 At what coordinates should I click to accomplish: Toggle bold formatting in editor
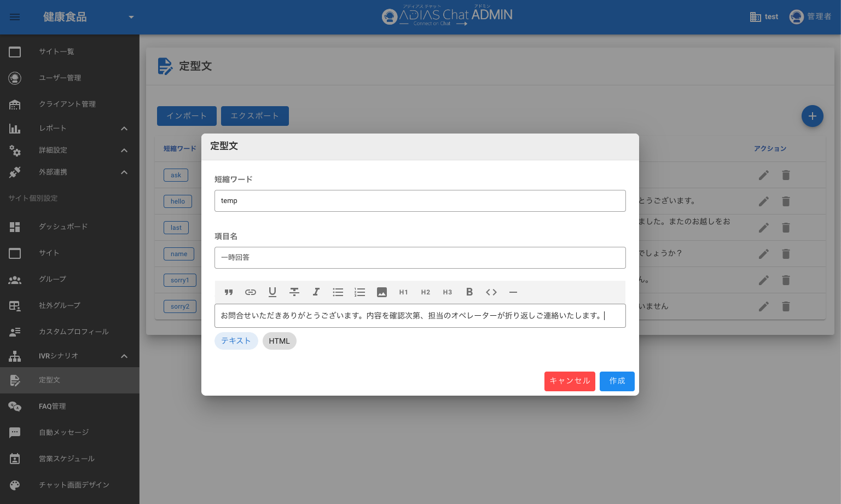pyautogui.click(x=469, y=292)
